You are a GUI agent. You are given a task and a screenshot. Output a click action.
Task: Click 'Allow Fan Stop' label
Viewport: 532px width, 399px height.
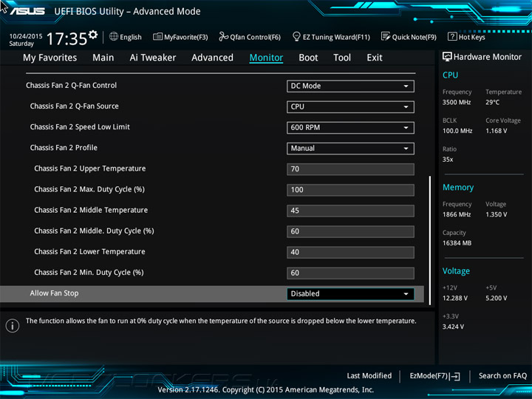(x=54, y=293)
